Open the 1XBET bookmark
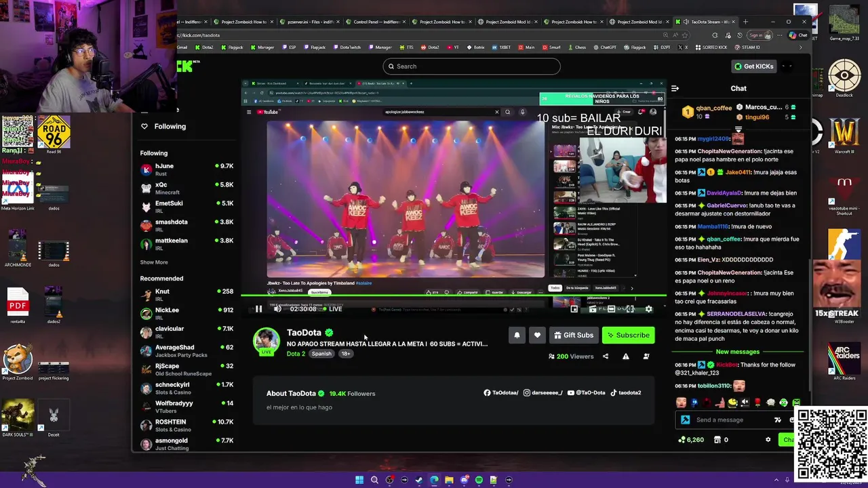This screenshot has width=868, height=488. pos(501,47)
